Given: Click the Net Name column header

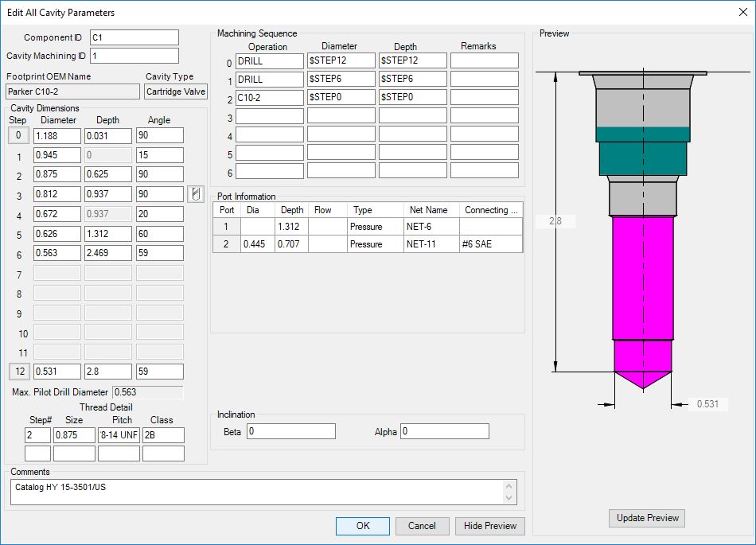Looking at the screenshot, I should click(x=430, y=210).
